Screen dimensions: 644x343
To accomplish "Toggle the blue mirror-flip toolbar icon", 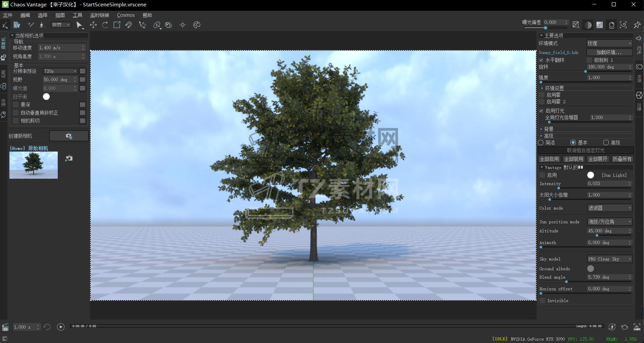I will (17, 25).
